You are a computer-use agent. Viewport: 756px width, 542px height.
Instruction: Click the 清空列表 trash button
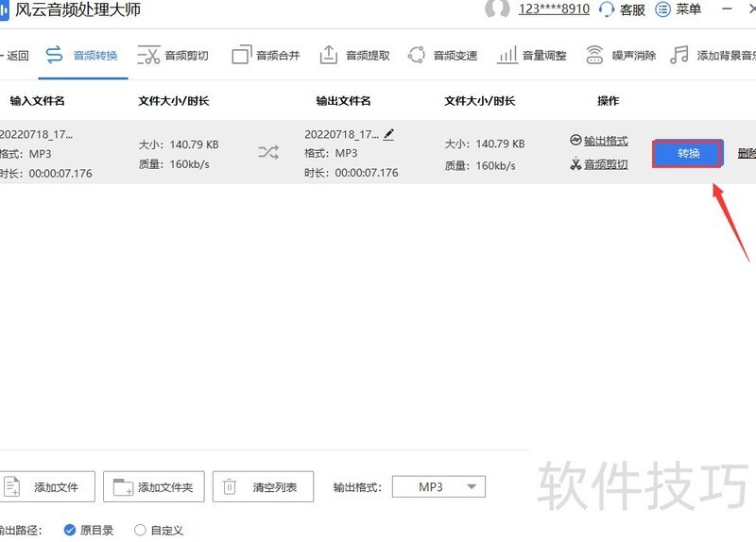(x=263, y=487)
